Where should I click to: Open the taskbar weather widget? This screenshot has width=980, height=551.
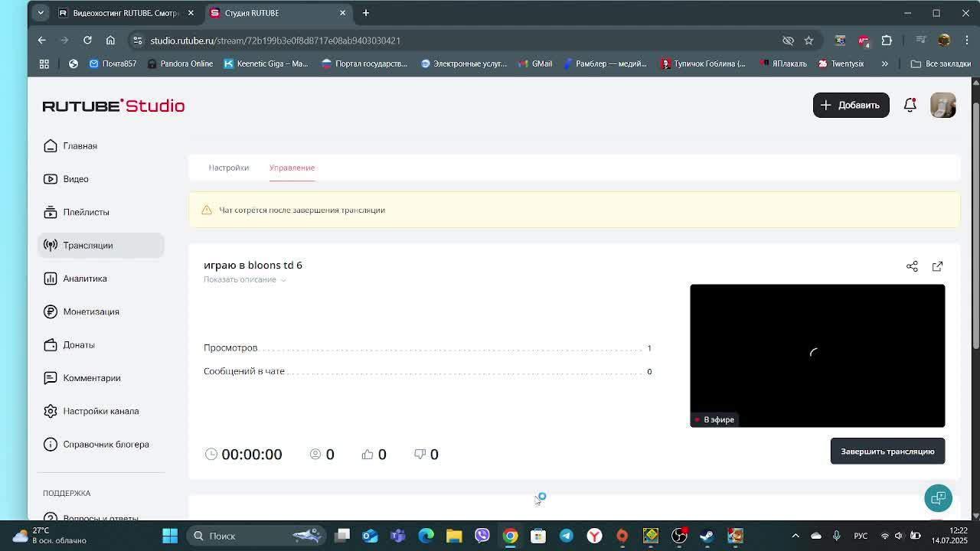(x=49, y=536)
